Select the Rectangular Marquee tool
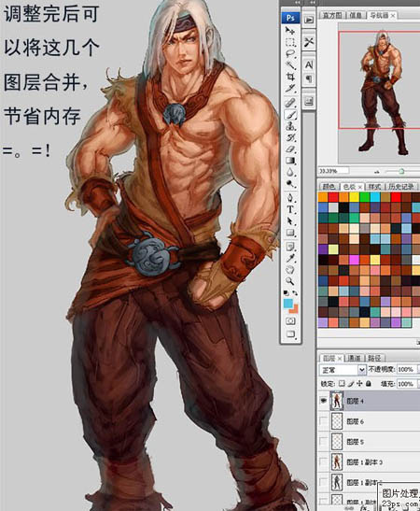The width and height of the screenshot is (420, 511). click(290, 42)
